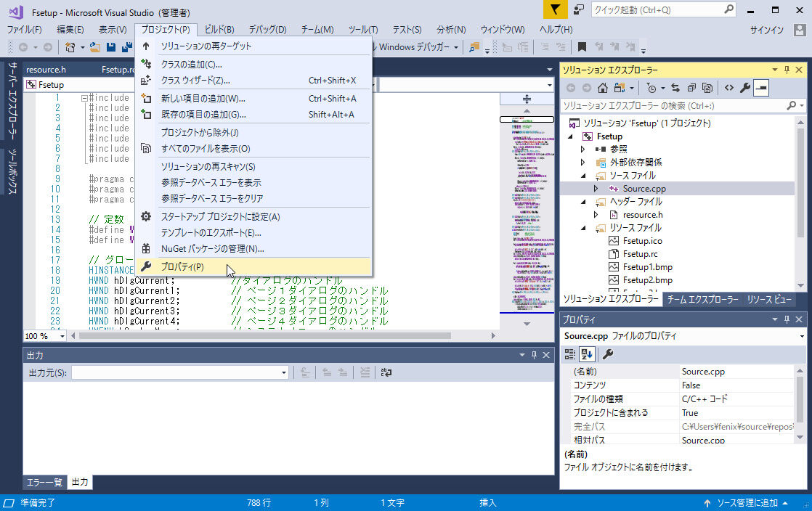Viewport: 812px width, 511px height.
Task: Open the zoom 100 % dropdown
Action: 62,336
